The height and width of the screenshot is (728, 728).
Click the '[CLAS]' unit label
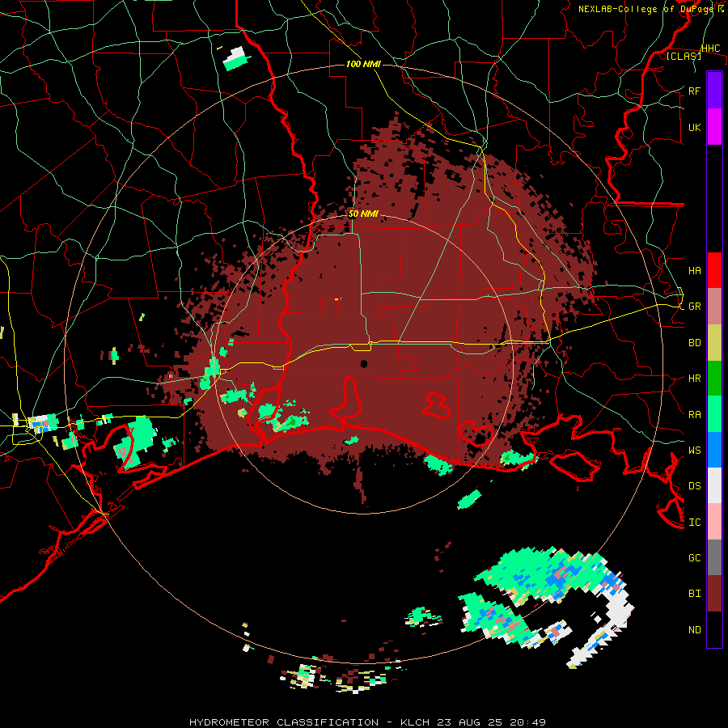coord(684,56)
